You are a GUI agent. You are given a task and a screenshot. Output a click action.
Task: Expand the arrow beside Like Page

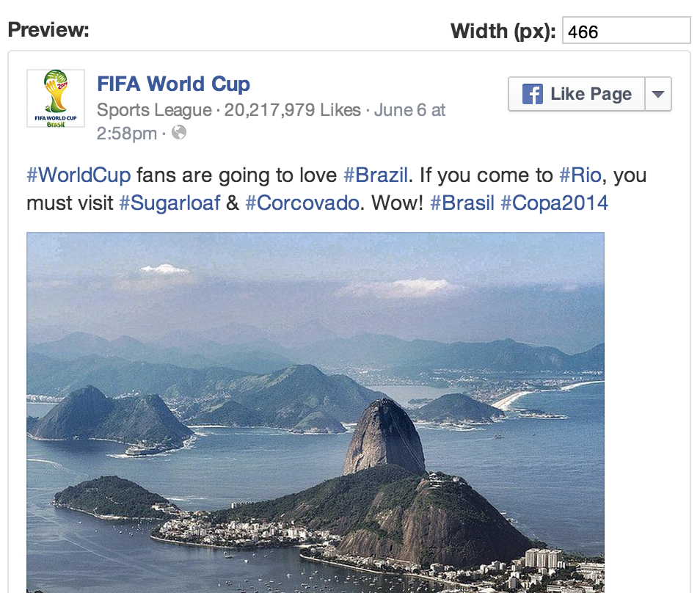click(x=658, y=94)
